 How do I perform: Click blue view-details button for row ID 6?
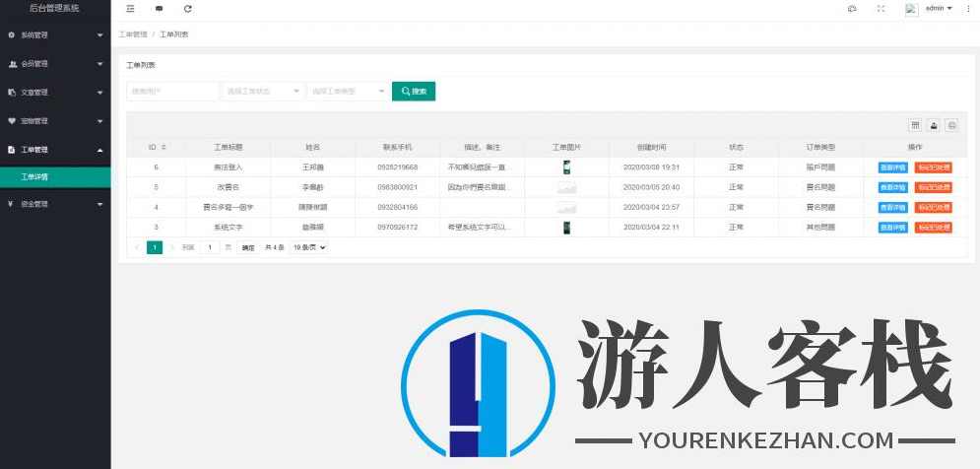893,167
